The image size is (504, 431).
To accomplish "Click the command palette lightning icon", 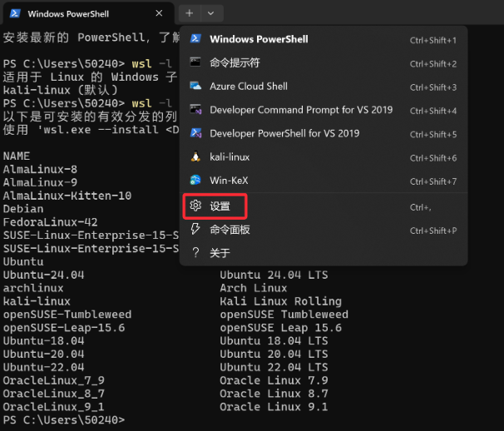I will coord(195,229).
